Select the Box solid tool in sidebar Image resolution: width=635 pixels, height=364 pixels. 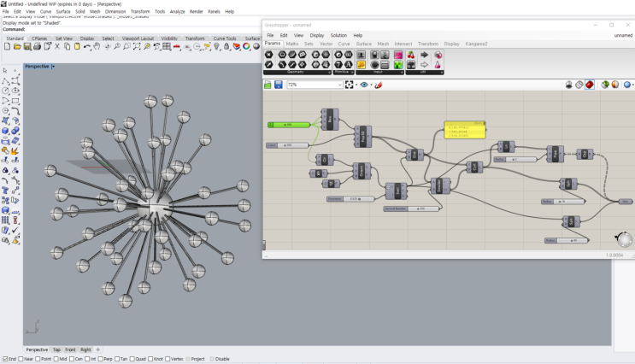(x=6, y=131)
